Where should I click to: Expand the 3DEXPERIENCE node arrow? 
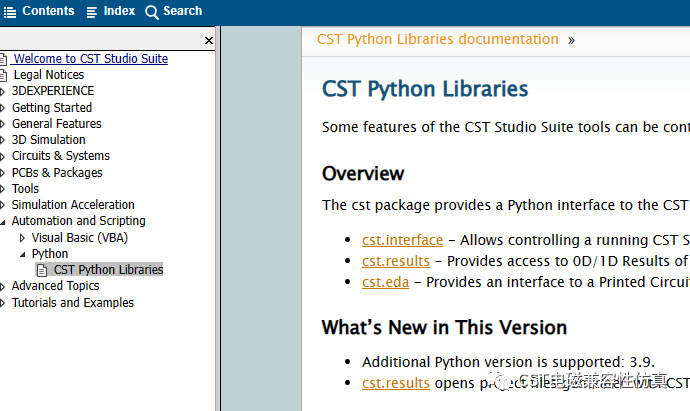[x=2, y=92]
